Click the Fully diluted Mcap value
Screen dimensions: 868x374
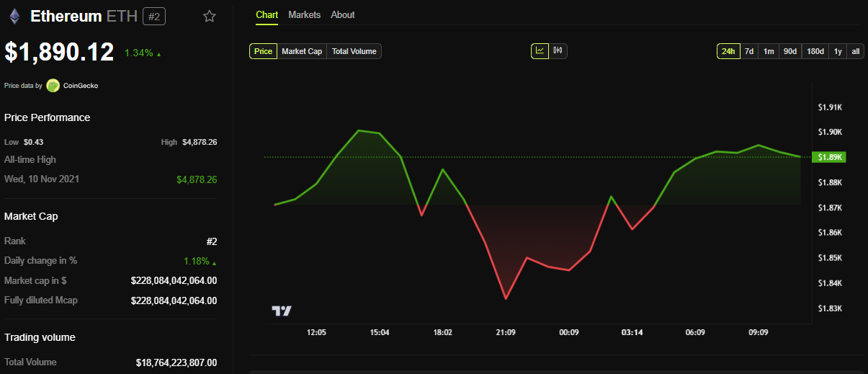click(x=174, y=300)
